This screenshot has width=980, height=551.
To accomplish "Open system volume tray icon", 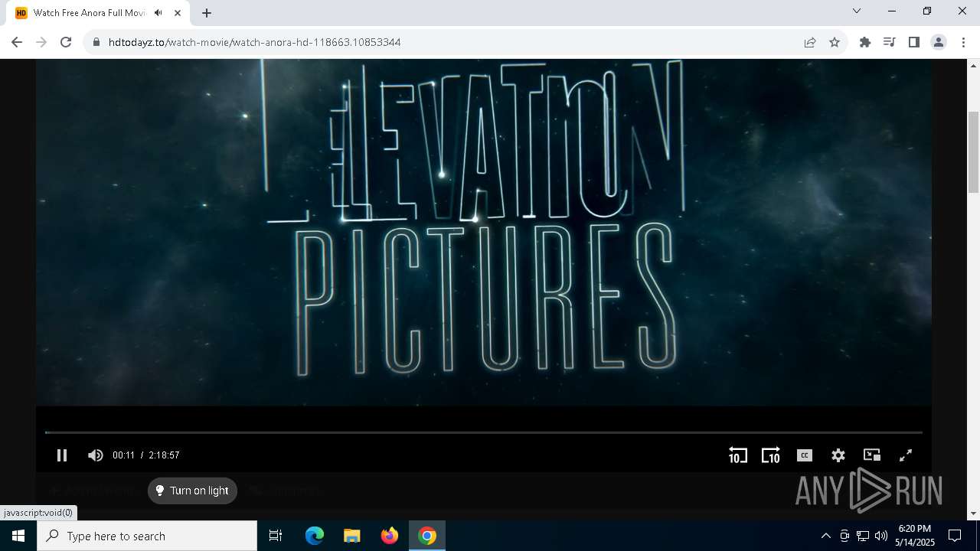I will tap(881, 536).
